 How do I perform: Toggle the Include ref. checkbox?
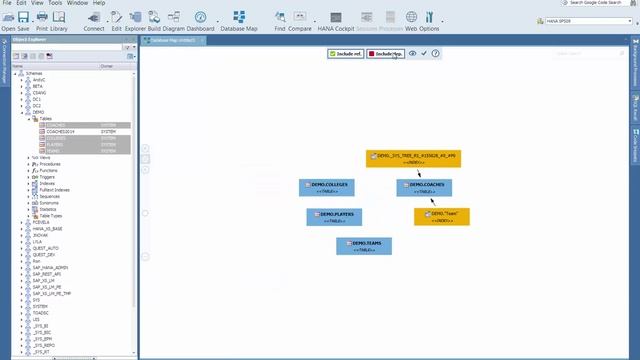[x=345, y=53]
